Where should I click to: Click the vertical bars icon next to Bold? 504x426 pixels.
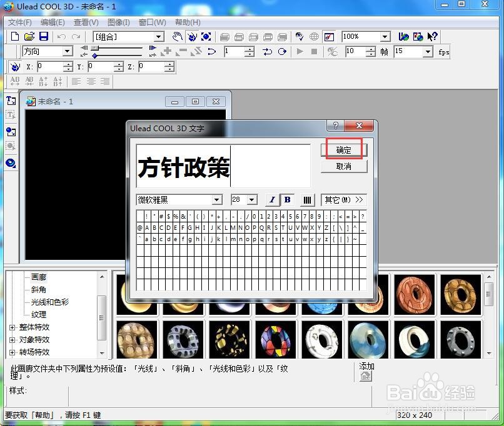[307, 200]
